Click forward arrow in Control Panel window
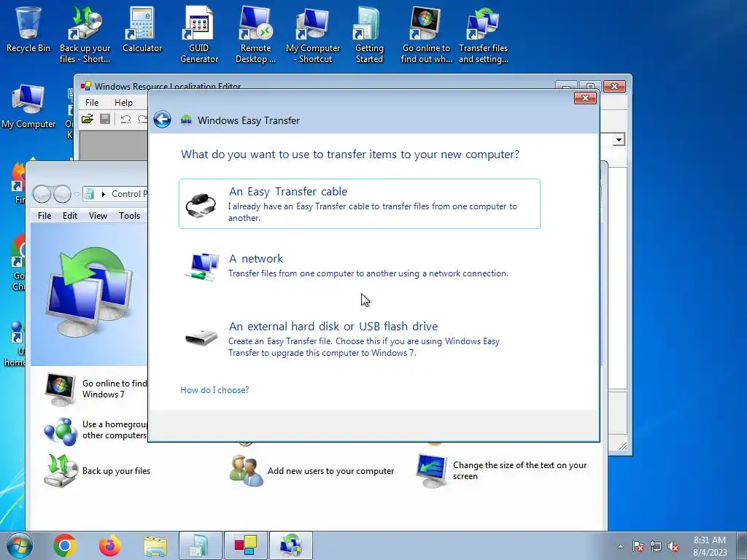The height and width of the screenshot is (560, 747). tap(63, 194)
